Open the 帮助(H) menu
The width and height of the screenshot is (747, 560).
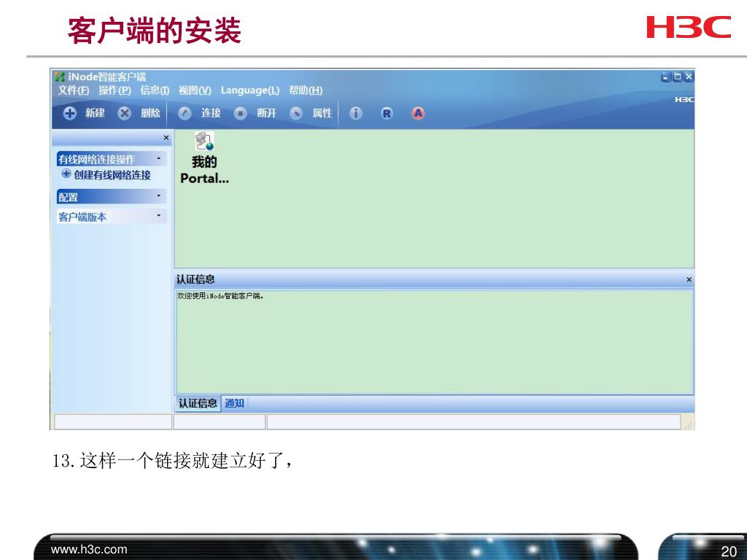(306, 90)
